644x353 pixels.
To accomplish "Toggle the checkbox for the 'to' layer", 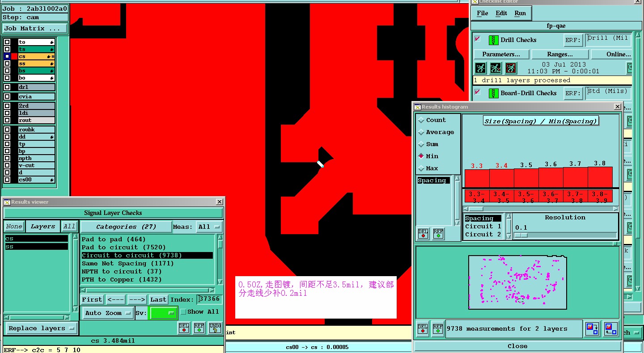I will click(x=7, y=42).
